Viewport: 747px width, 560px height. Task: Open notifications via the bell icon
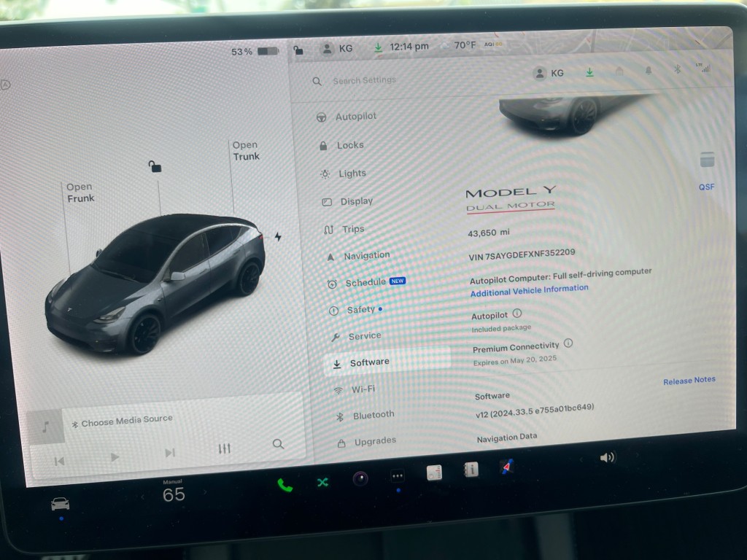649,71
